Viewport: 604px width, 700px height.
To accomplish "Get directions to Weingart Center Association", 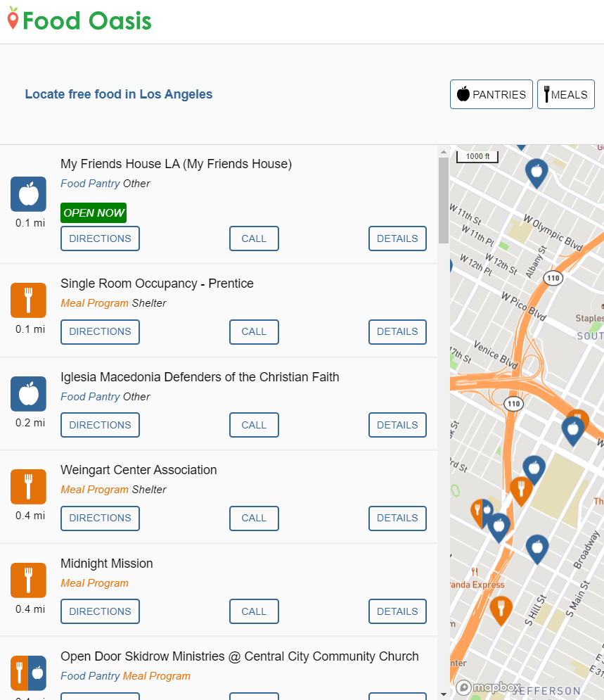I will [100, 518].
